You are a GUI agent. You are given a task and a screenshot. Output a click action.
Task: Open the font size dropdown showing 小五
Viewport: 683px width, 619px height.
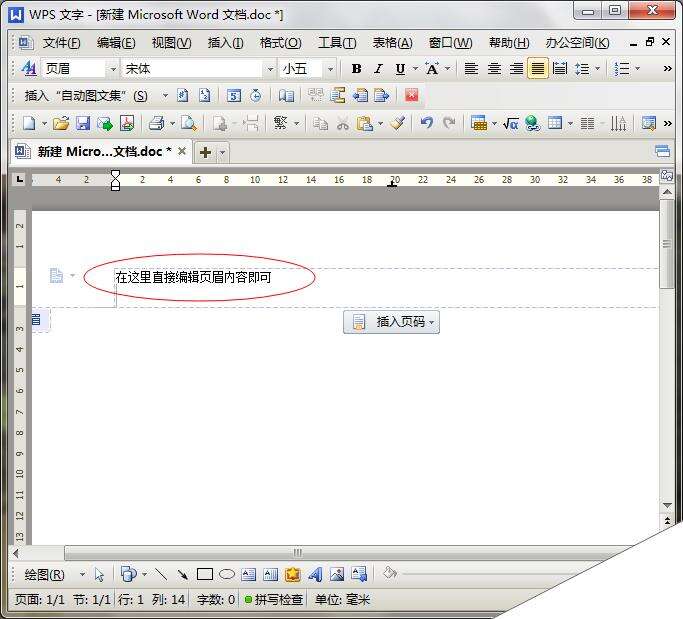(330, 69)
